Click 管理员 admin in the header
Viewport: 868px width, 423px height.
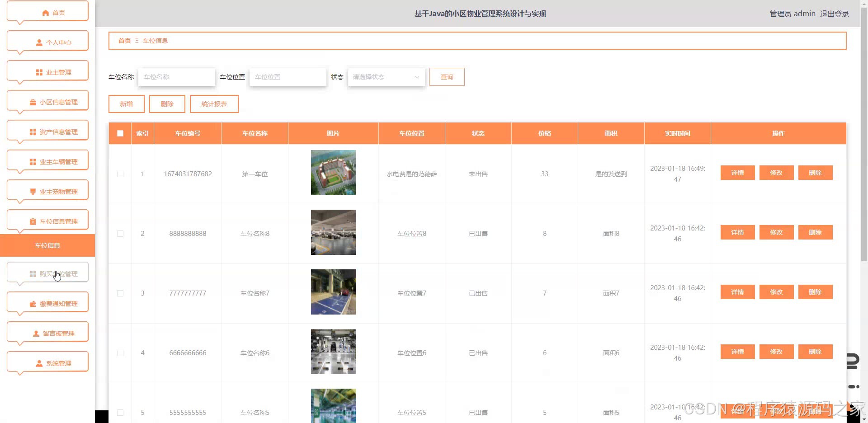tap(793, 14)
